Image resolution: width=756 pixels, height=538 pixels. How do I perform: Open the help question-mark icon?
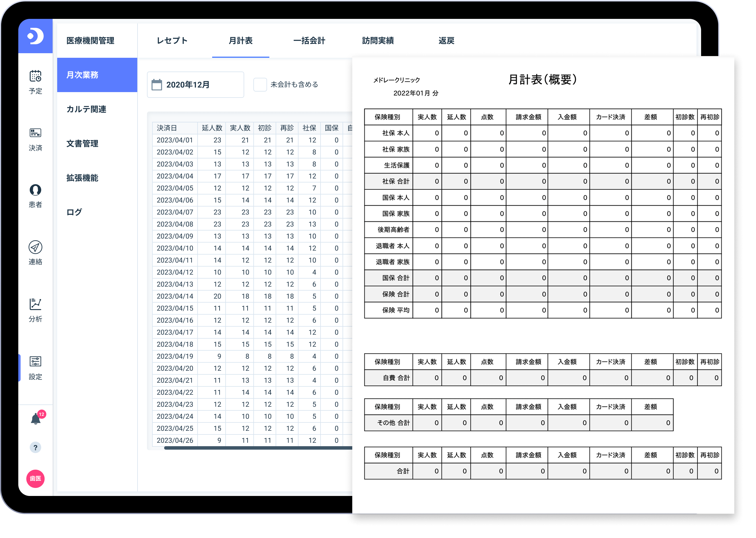pos(35,448)
